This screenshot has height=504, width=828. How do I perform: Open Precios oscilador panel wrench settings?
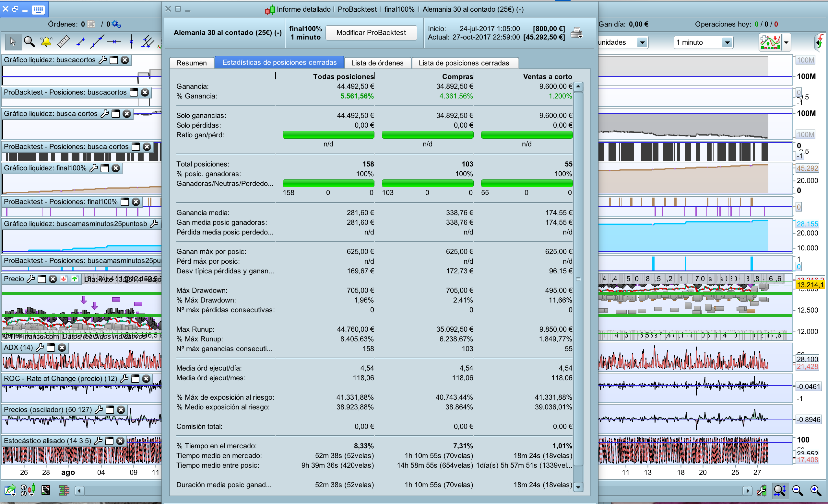point(99,410)
